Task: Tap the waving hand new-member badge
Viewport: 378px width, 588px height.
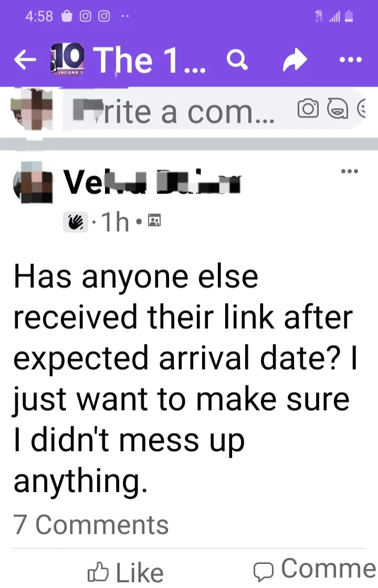Action: point(76,222)
